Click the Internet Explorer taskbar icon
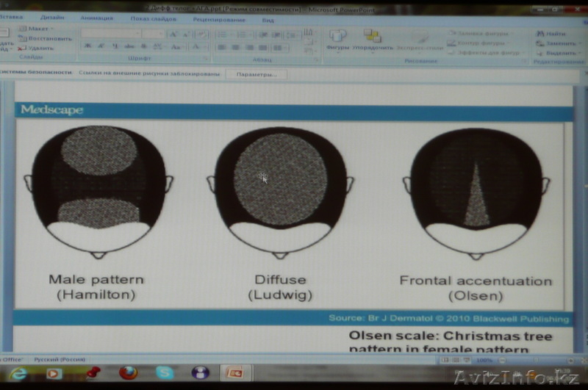This screenshot has height=390, width=588. coord(18,373)
